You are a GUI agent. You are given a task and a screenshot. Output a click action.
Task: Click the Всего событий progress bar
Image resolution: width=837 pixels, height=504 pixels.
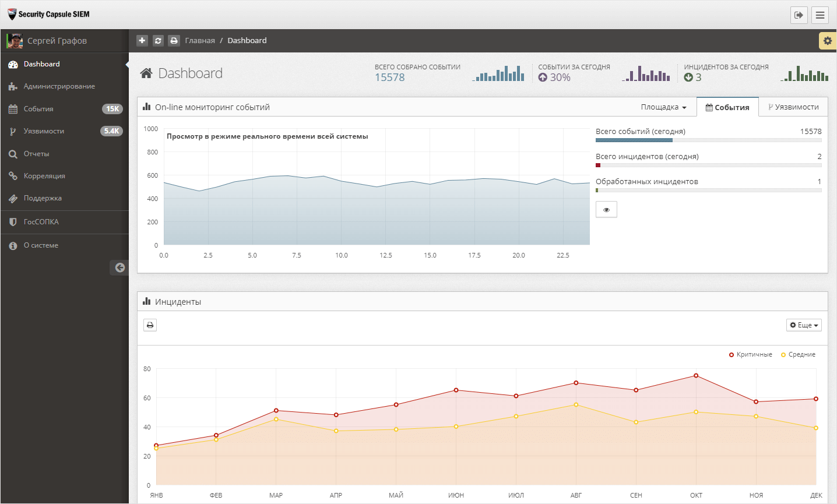click(708, 140)
